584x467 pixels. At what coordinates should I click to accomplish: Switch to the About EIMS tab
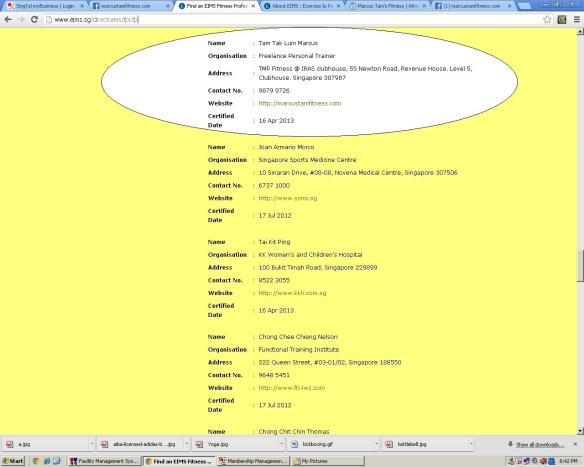pos(302,6)
